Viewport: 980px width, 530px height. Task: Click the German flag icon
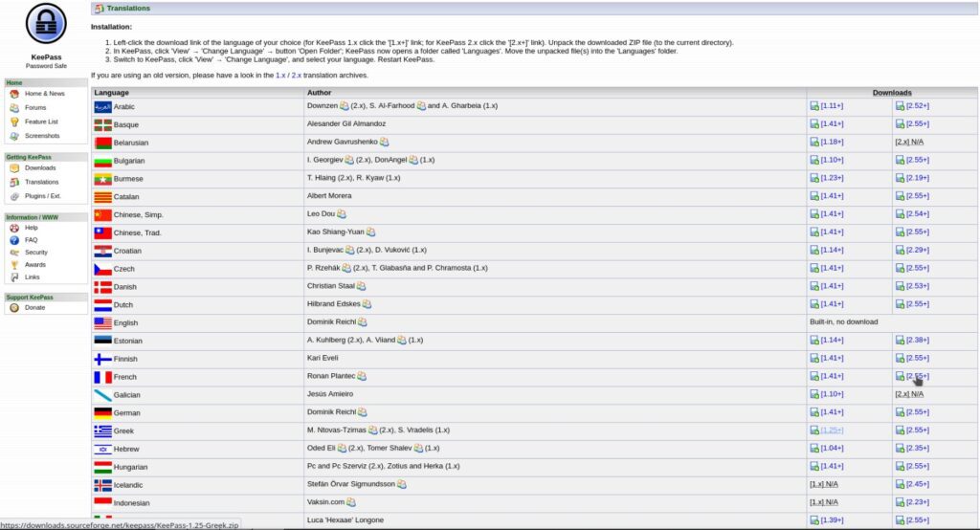pos(102,413)
